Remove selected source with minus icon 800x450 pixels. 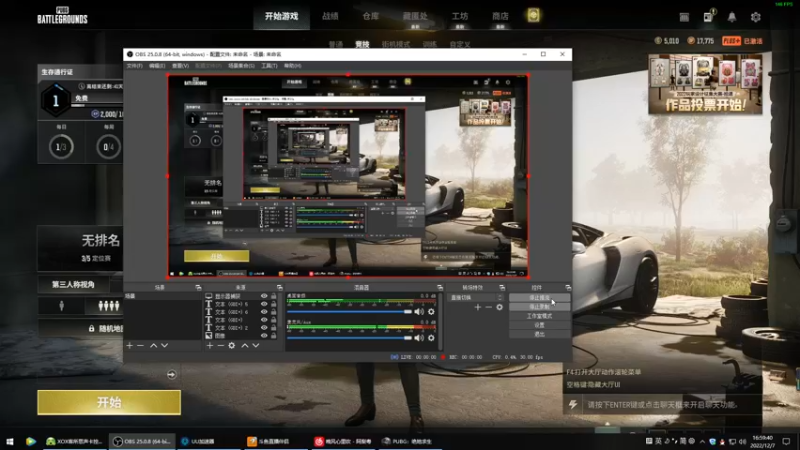coord(220,345)
